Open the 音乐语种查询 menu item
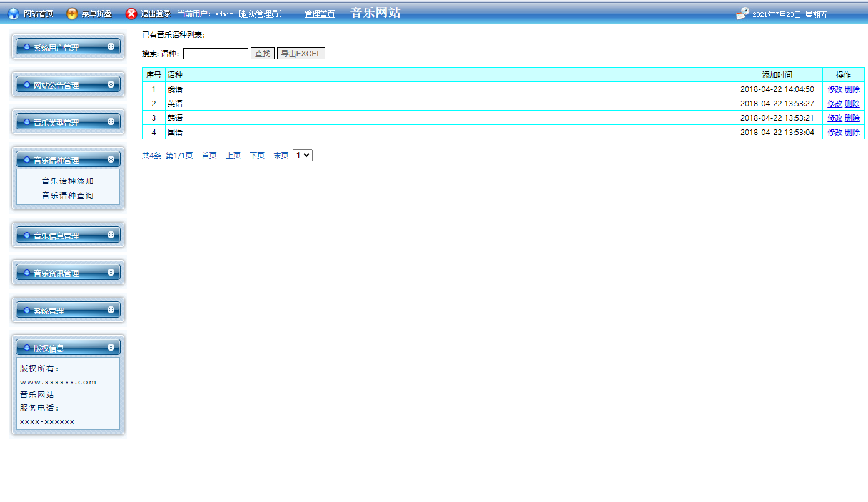 [x=68, y=195]
